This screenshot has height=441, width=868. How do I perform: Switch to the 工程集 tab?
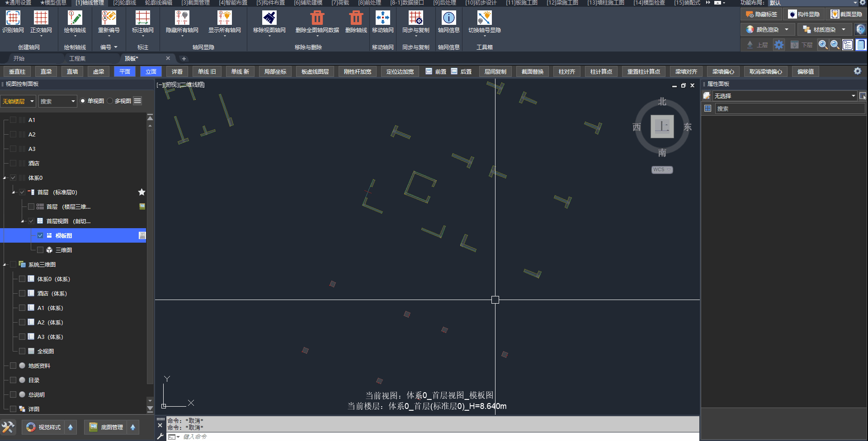[77, 58]
